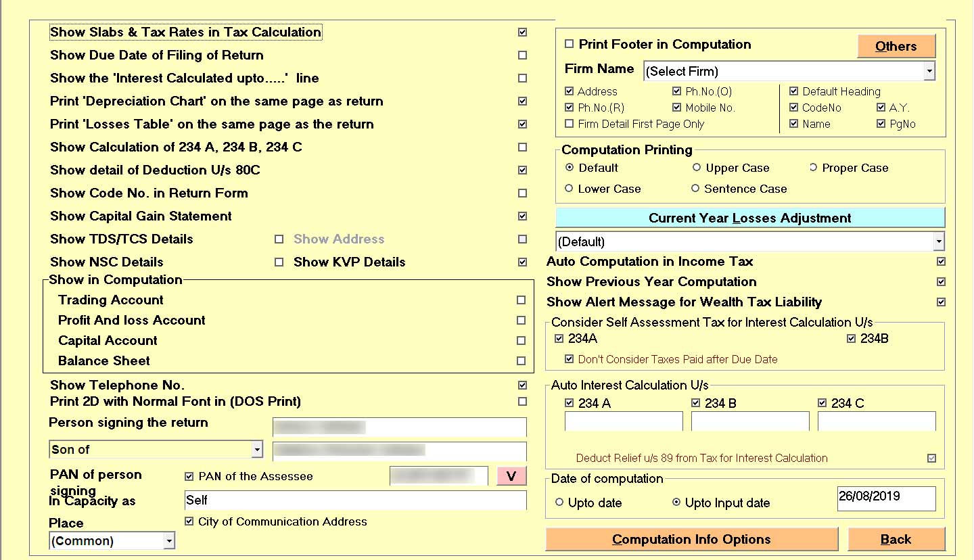Image resolution: width=974 pixels, height=560 pixels.
Task: Expand the Firm Name dropdown
Action: click(x=929, y=71)
